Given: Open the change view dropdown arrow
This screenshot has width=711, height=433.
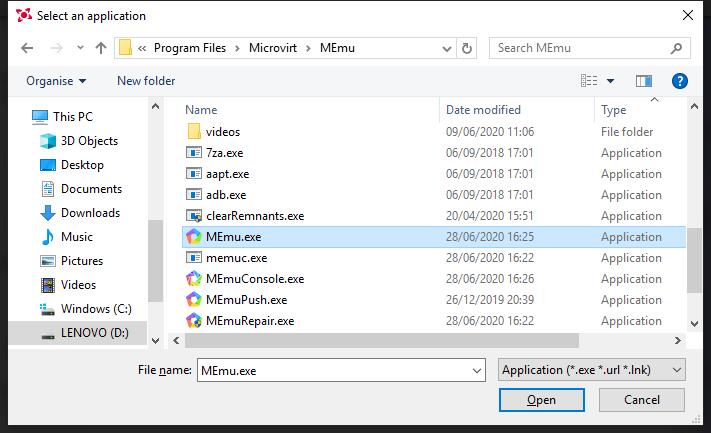Looking at the screenshot, I should (x=611, y=81).
